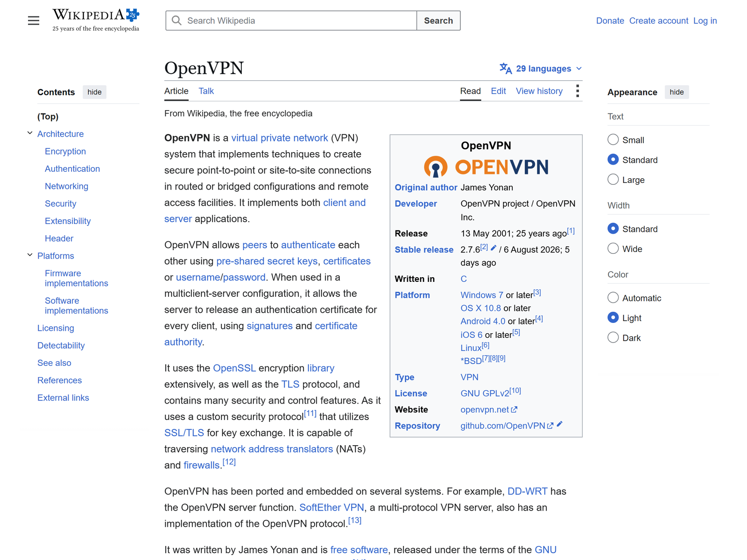Go to Detectability section in contents
The height and width of the screenshot is (560, 747).
click(x=61, y=345)
